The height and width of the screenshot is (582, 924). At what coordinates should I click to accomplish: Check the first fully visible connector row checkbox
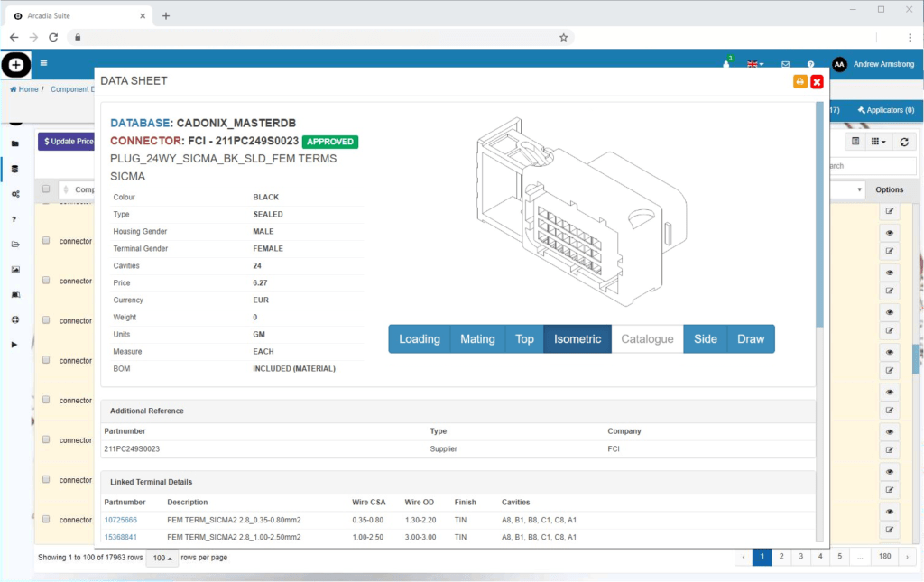point(46,241)
